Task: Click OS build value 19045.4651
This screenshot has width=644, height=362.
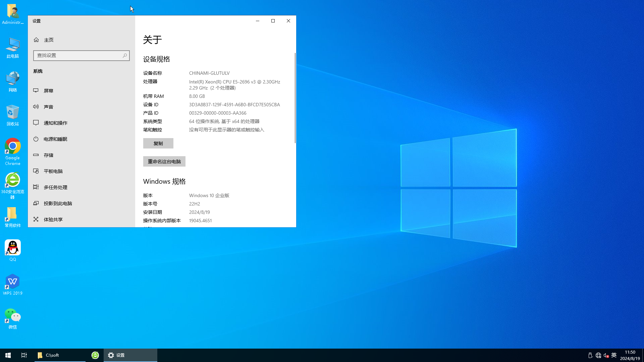Action: tap(200, 221)
